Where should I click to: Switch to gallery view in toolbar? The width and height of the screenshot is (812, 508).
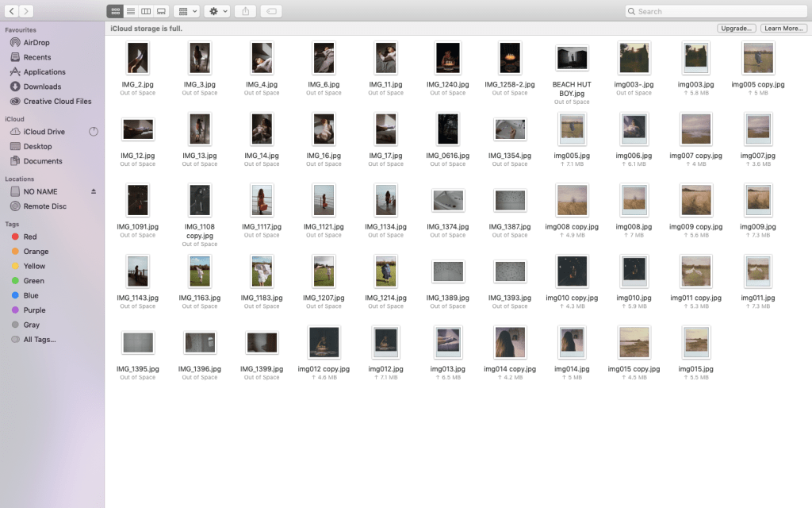[161, 11]
